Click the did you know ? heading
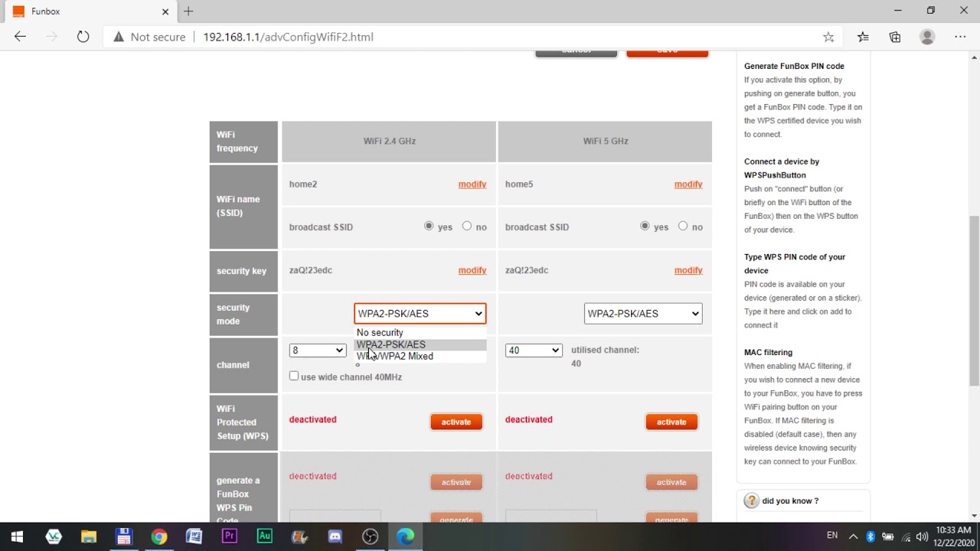 (790, 501)
